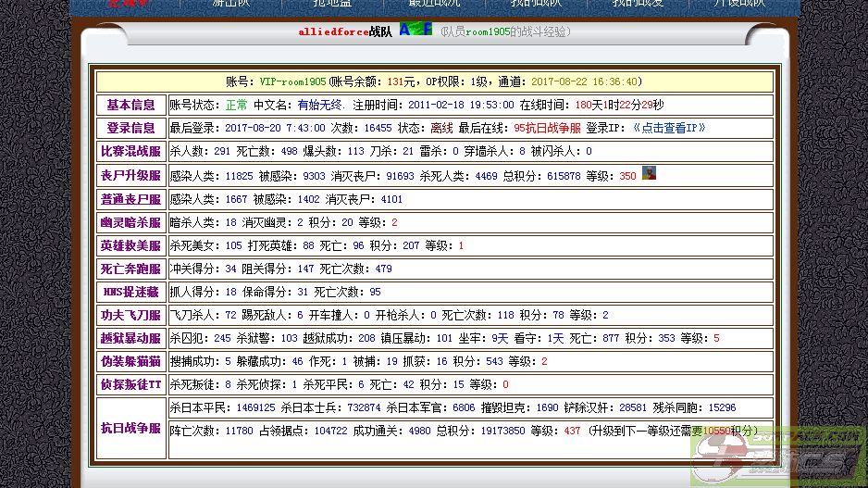Click the 消灭丧尸 value 91693

pyautogui.click(x=401, y=176)
